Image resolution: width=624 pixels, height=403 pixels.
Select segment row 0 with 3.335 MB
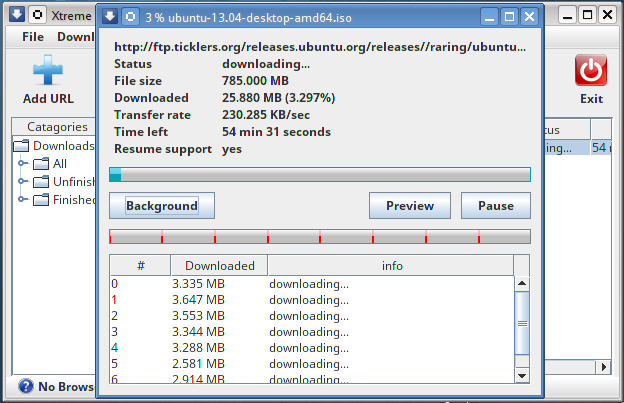pyautogui.click(x=312, y=284)
